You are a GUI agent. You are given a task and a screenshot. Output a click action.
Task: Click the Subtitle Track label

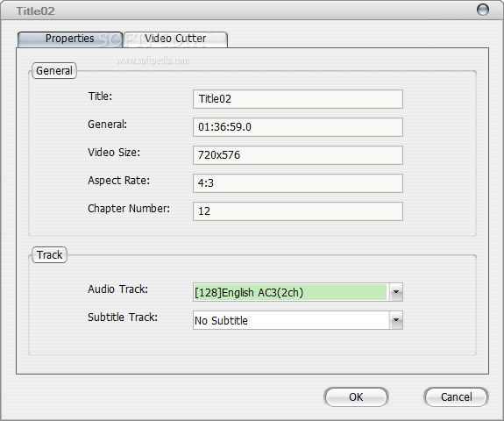point(123,318)
